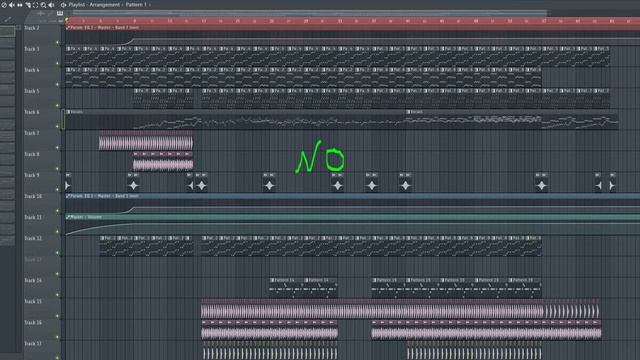The image size is (640, 360).
Task: Open menu of green Master Volume clip on Track 11
Action: tap(68, 217)
